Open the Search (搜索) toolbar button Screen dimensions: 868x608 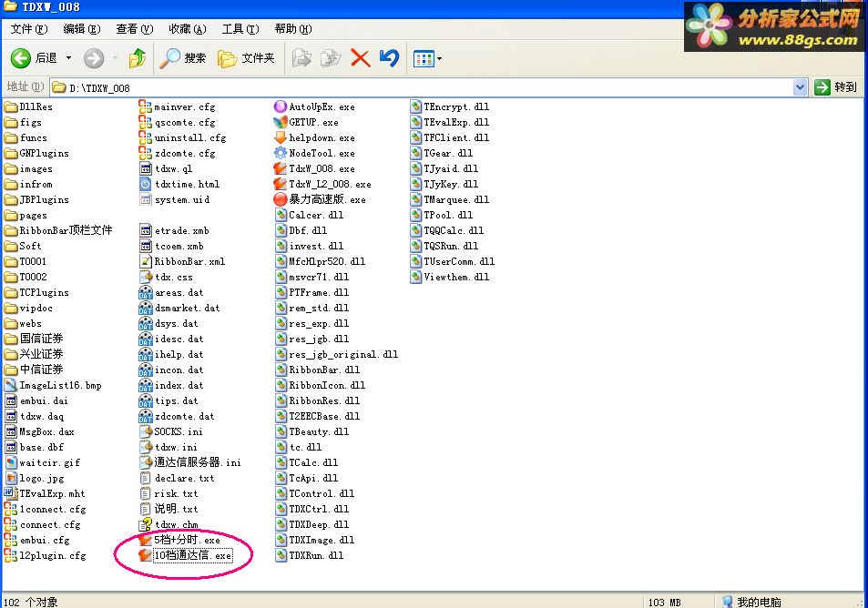pos(183,58)
